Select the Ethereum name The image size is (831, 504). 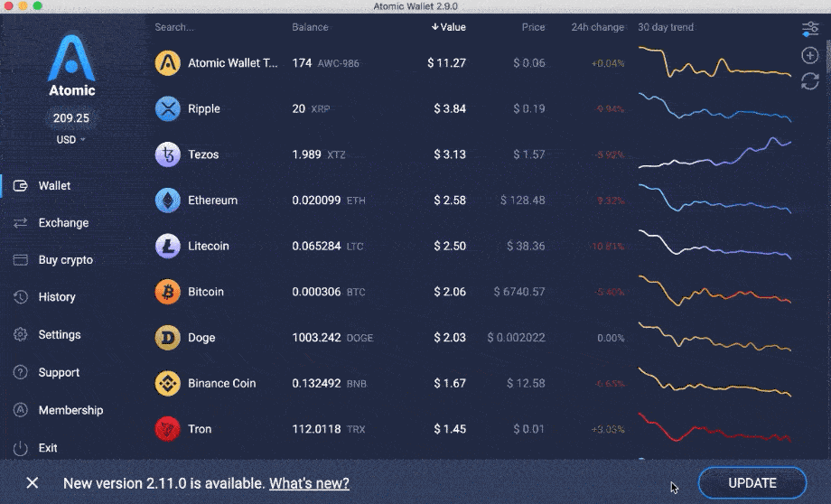pyautogui.click(x=212, y=201)
